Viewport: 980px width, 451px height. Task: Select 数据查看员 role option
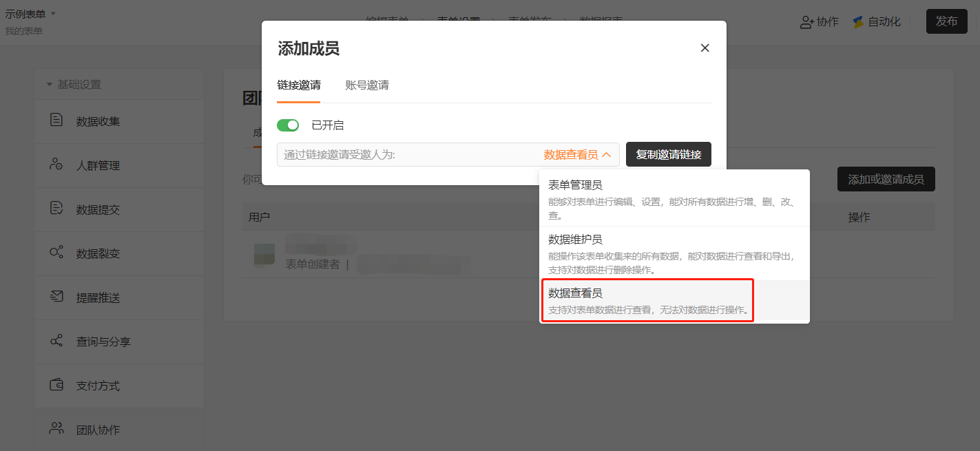pos(674,300)
